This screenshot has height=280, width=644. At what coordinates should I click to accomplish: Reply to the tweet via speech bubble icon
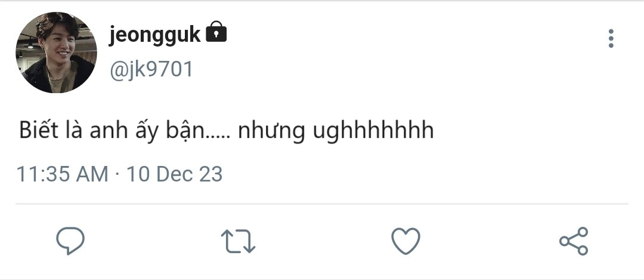tap(70, 241)
